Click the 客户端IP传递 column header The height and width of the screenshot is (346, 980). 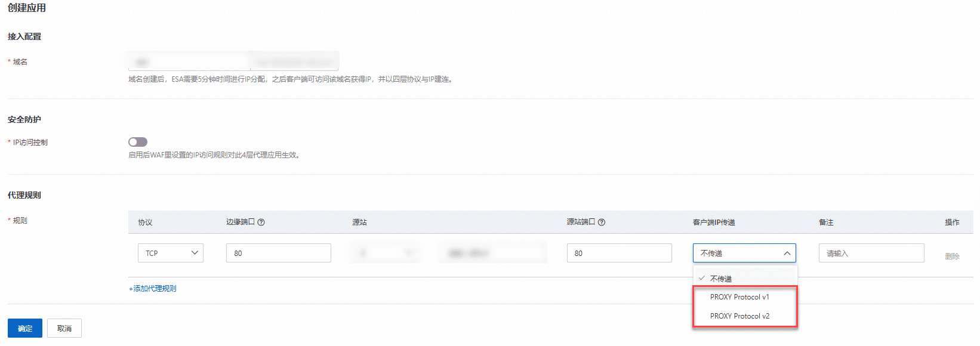(x=714, y=222)
